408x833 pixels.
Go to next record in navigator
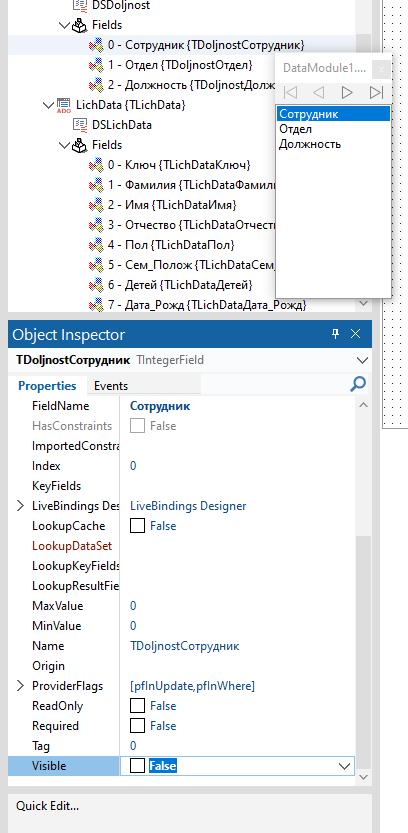(347, 92)
